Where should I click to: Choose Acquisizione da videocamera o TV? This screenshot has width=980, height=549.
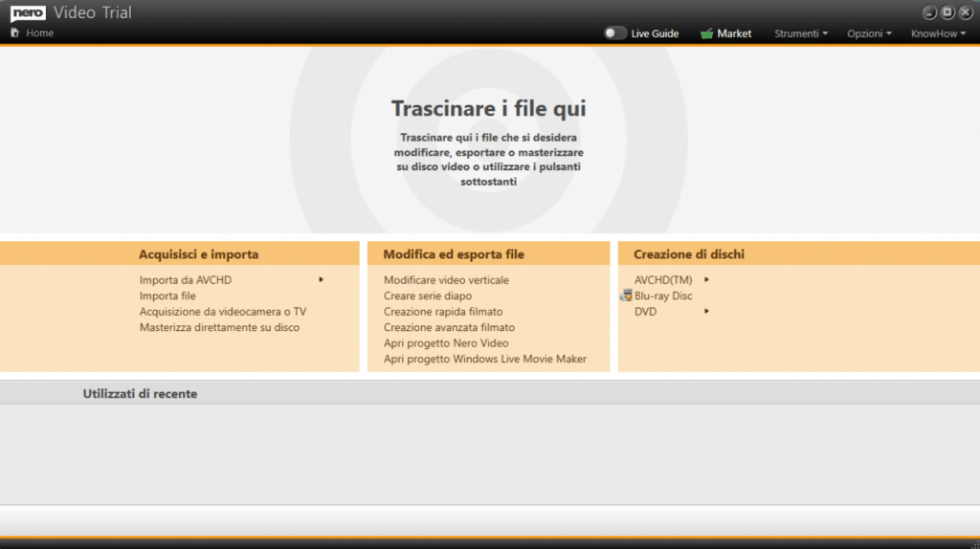(x=222, y=312)
